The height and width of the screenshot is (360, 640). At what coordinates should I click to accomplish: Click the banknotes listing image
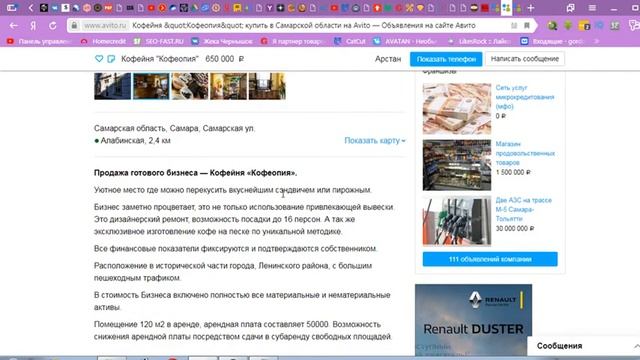coord(457,109)
